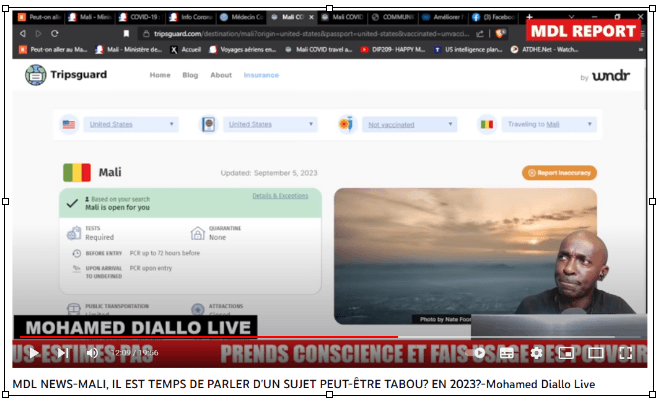The image size is (659, 403).
Task: Show more bookmarks via the overflow chevron
Action: click(641, 50)
